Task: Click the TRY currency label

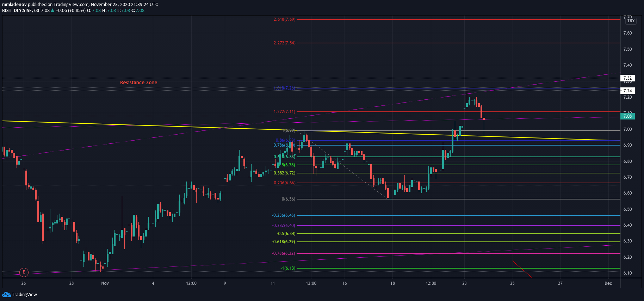Action: pyautogui.click(x=631, y=21)
